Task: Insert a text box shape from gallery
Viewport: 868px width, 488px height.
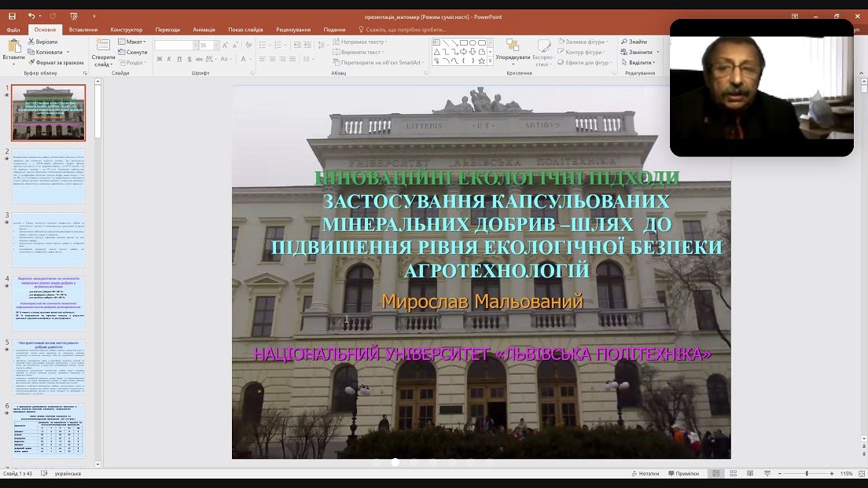Action: point(437,42)
